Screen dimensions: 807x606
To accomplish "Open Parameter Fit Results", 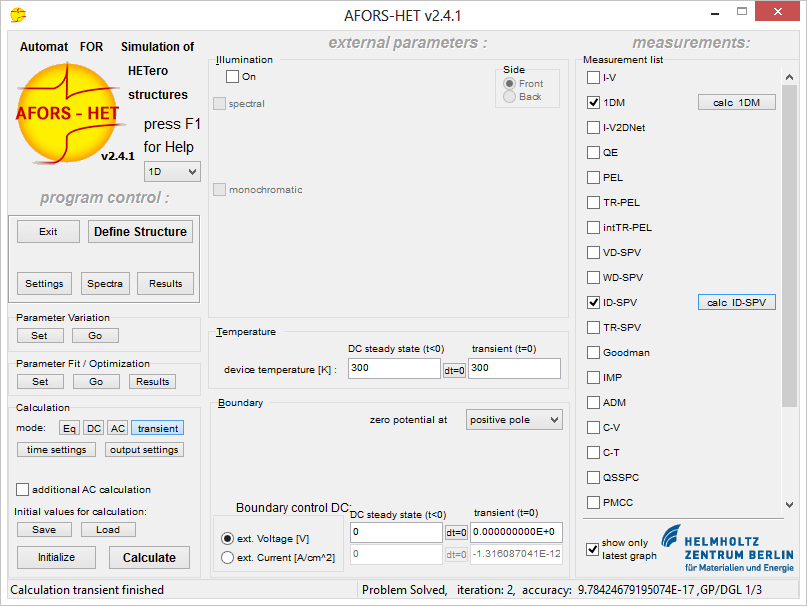I will tap(152, 382).
